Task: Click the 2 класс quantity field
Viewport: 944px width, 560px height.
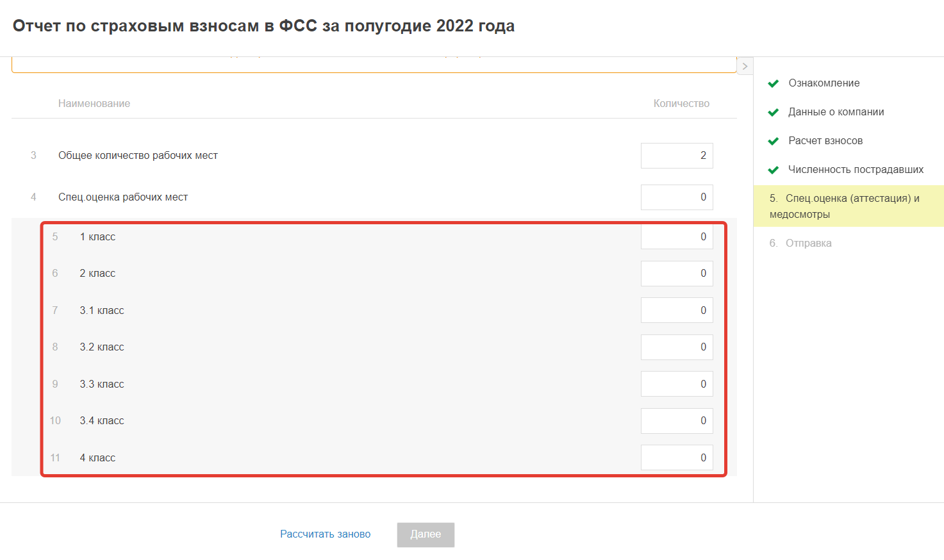Action: (677, 274)
